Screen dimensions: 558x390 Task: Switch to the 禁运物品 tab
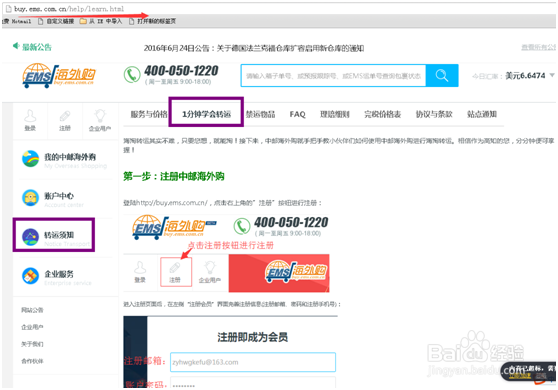(x=260, y=114)
